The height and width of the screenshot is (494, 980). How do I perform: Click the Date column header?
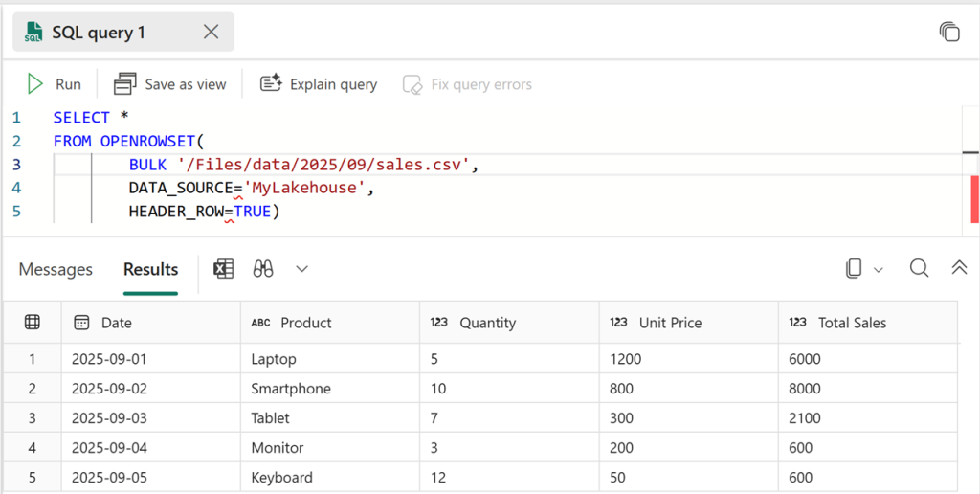coord(116,323)
